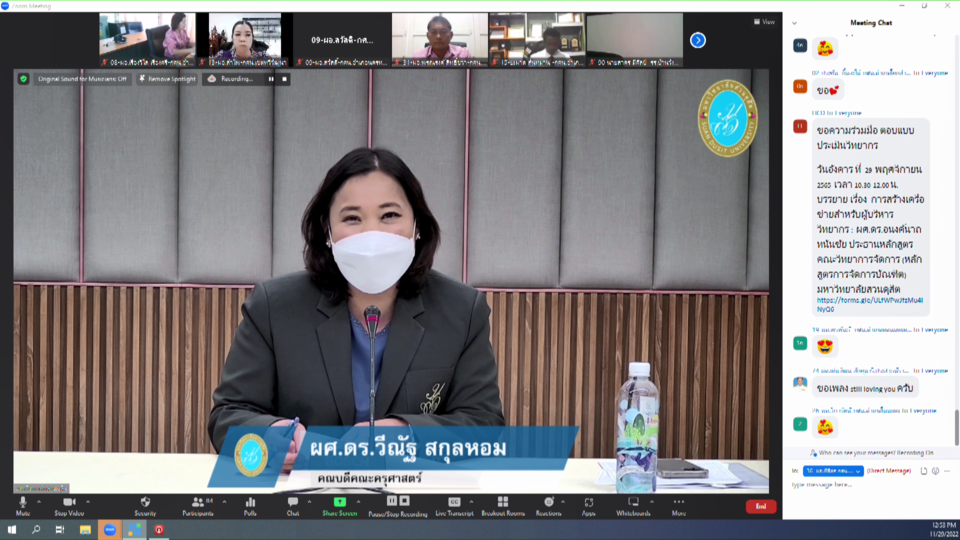Select thumbnail of man in front of bookshelf
This screenshot has width=960, height=540.
point(537,40)
